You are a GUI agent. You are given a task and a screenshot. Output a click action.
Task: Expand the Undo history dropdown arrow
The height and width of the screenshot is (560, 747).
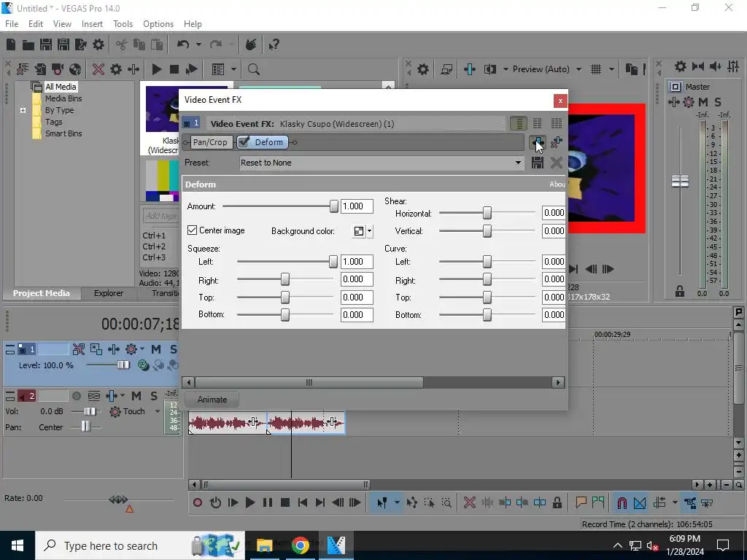198,44
